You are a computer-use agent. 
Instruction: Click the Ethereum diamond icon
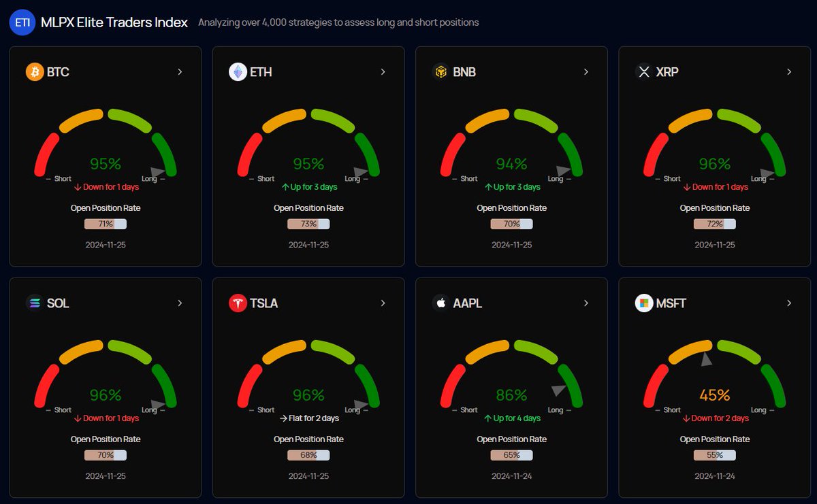(x=238, y=71)
